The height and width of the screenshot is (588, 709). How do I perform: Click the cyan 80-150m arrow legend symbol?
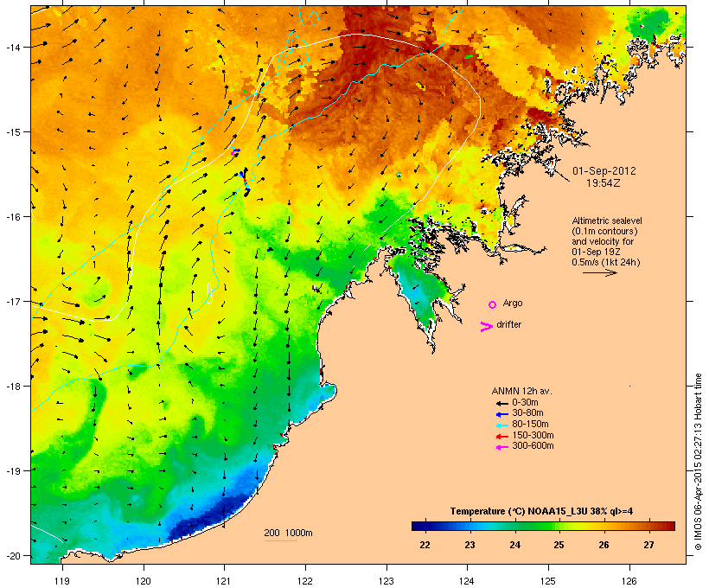501,425
